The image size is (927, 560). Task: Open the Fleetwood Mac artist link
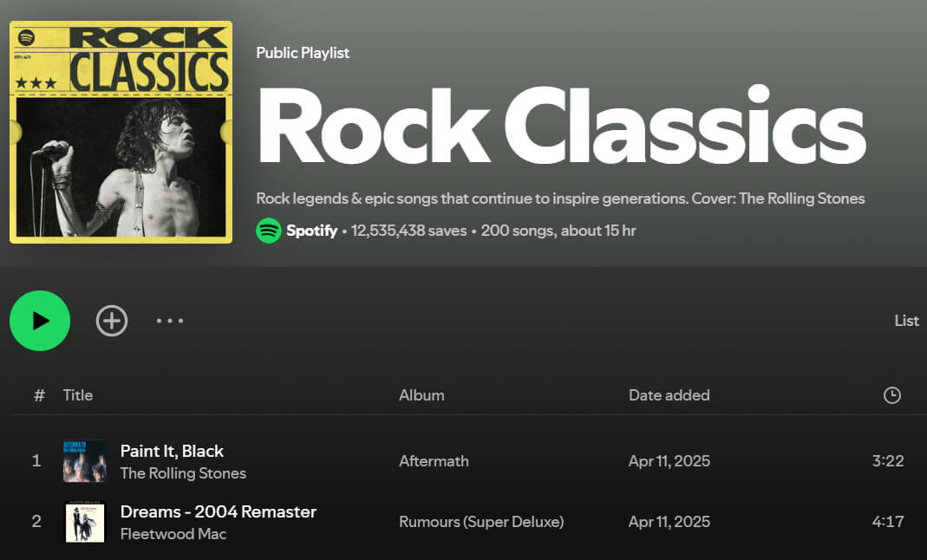(173, 534)
